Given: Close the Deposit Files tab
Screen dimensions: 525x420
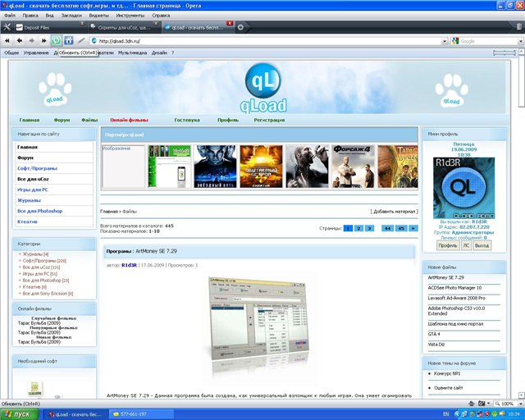Looking at the screenshot, I should coord(82,23).
